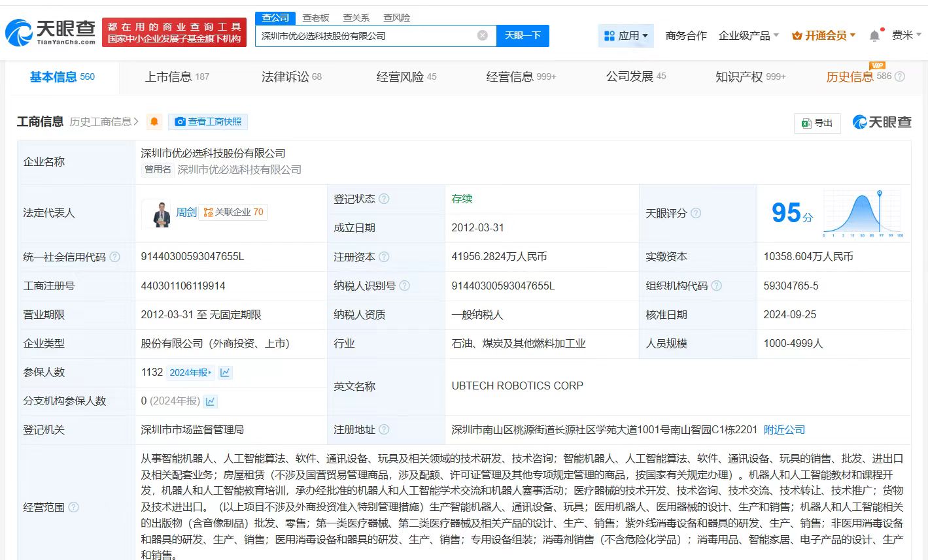Click the taxpayer type 一般纳税人
This screenshot has height=560, width=928.
pos(477,314)
